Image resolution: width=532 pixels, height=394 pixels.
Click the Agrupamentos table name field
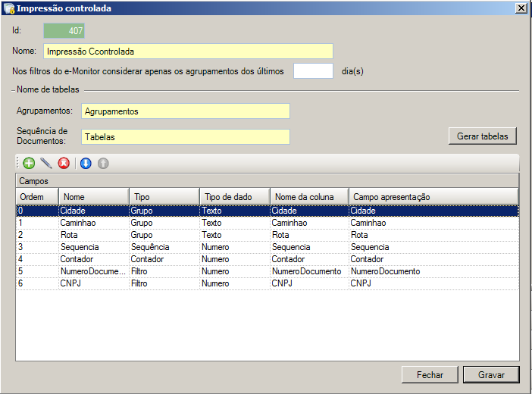point(185,111)
